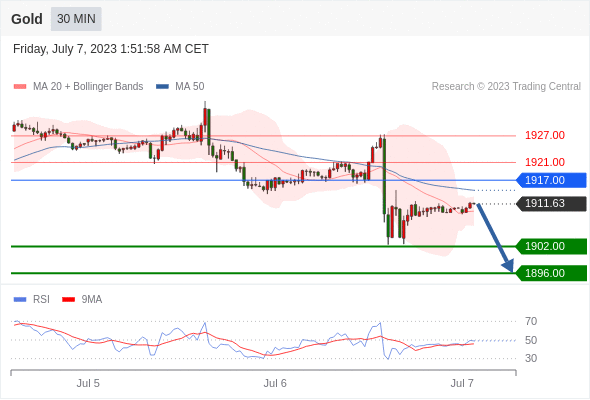Click the Jul 6 time axis label
Screen dimensions: 590x400
[x=275, y=383]
